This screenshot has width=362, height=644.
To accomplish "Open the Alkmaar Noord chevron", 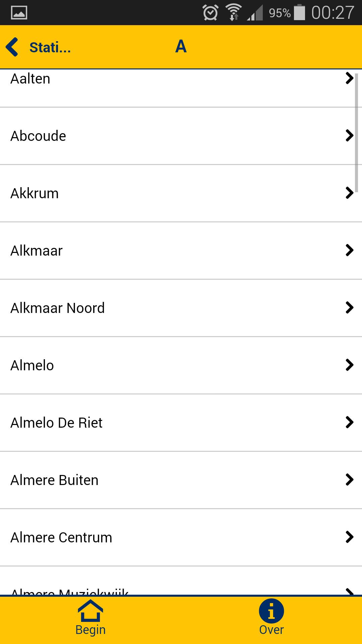I will point(349,308).
